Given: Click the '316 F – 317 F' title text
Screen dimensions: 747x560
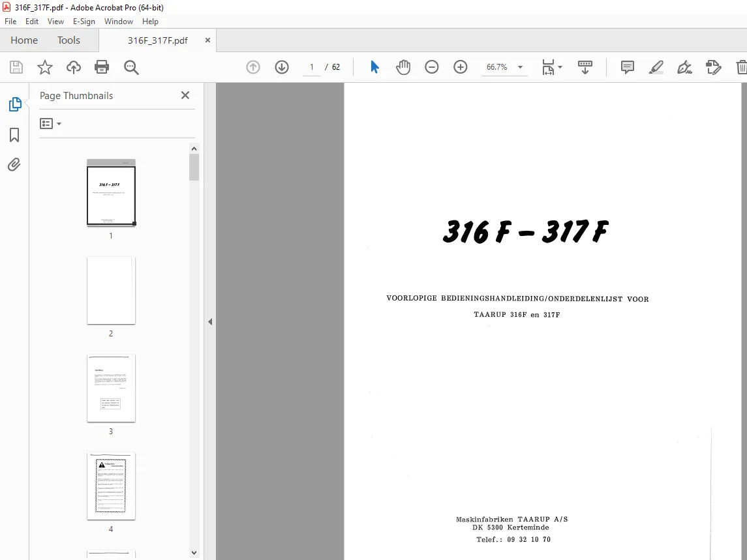Looking at the screenshot, I should click(526, 232).
